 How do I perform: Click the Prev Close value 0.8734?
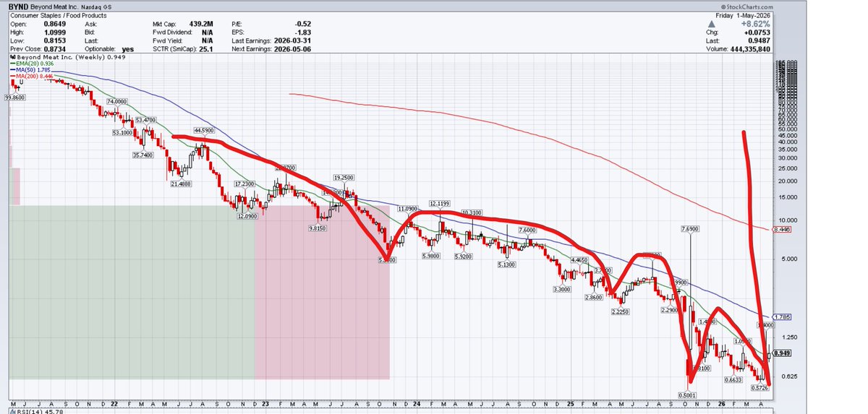coord(56,48)
